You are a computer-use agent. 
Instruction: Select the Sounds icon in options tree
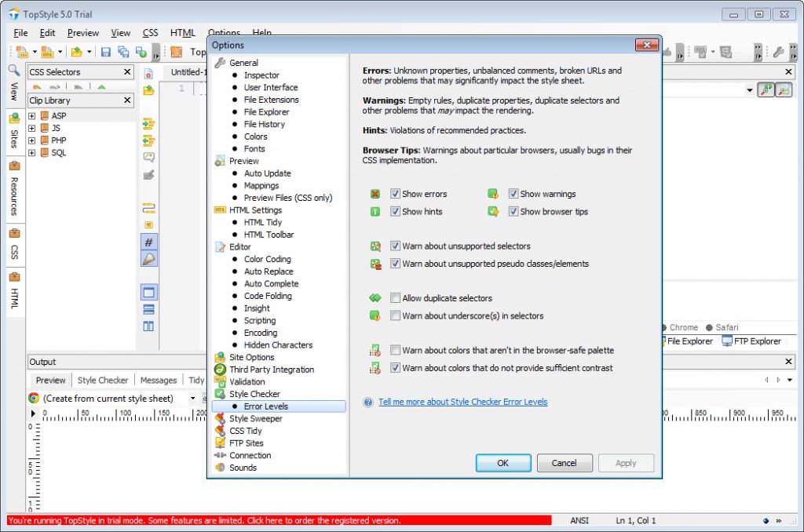coord(220,468)
